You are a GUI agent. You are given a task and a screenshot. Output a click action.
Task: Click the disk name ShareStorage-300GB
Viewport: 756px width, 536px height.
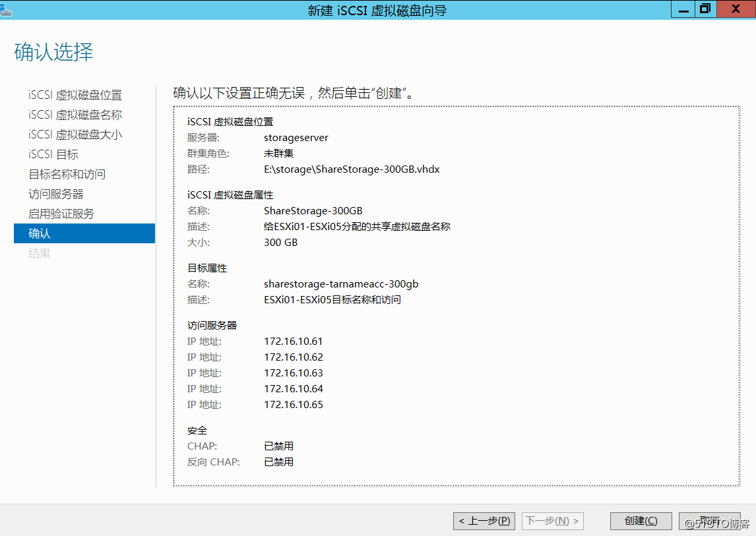point(313,210)
